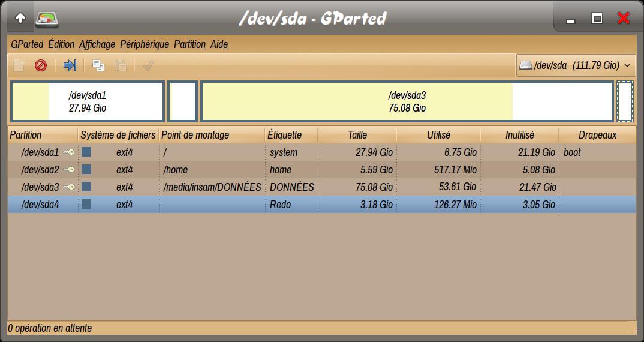This screenshot has width=644, height=342.
Task: Click the up arrow button in title bar
Action: pos(20,18)
